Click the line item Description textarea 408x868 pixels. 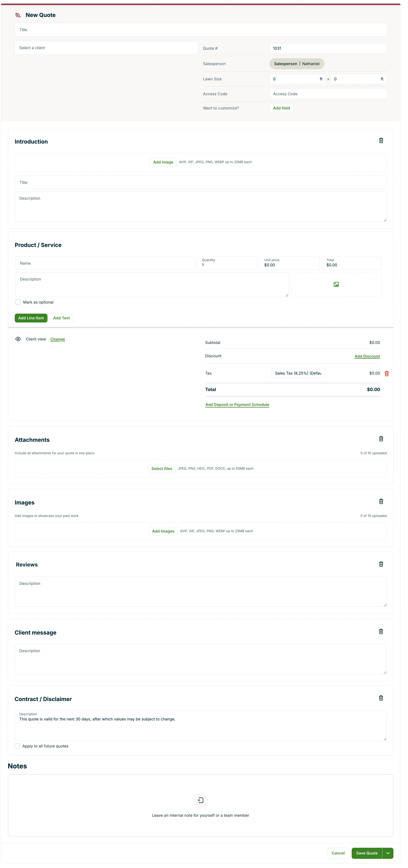pyautogui.click(x=152, y=285)
